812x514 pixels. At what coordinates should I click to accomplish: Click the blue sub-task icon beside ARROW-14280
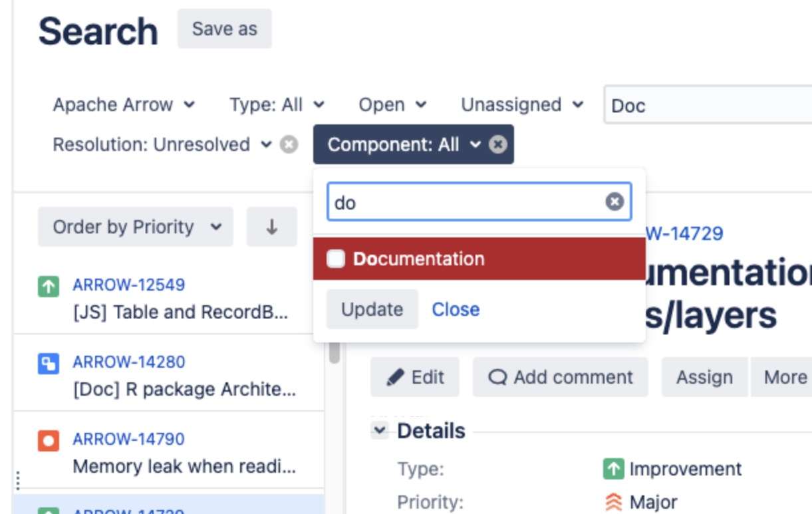(49, 364)
